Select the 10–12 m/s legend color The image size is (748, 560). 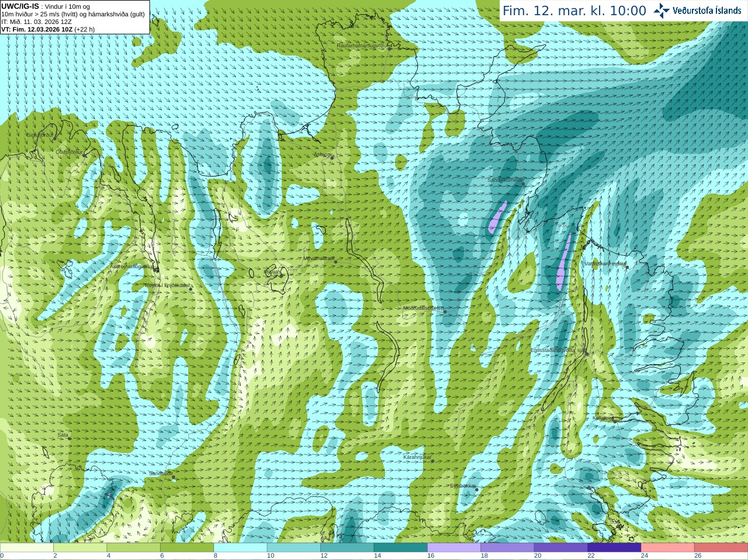pos(294,548)
